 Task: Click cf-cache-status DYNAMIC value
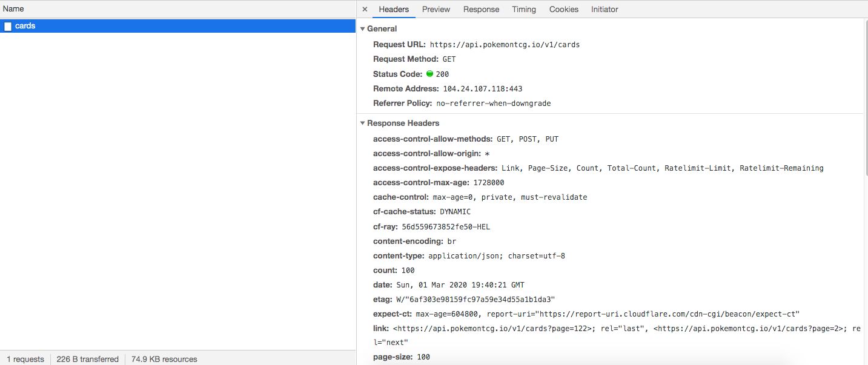point(455,212)
